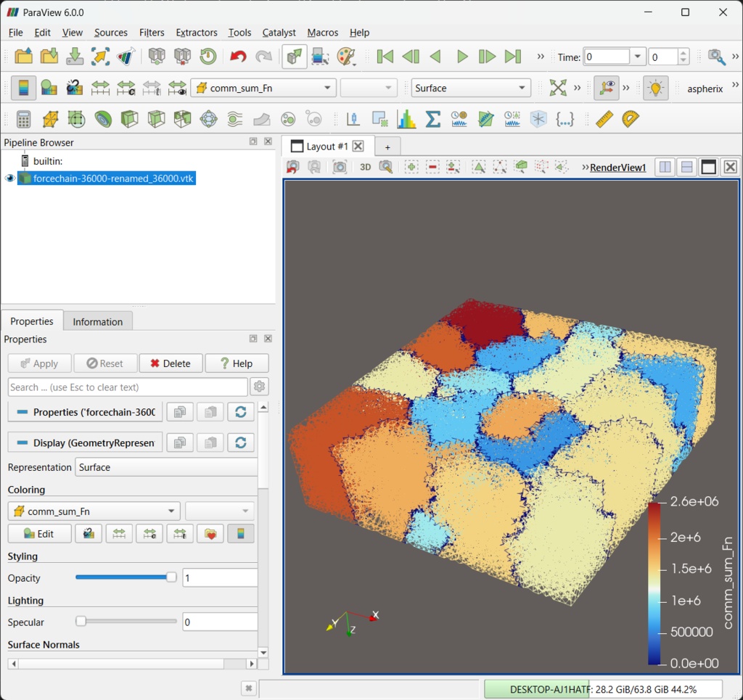This screenshot has width=743, height=700.
Task: Toggle the light kit (bulb icon)
Action: (x=655, y=88)
